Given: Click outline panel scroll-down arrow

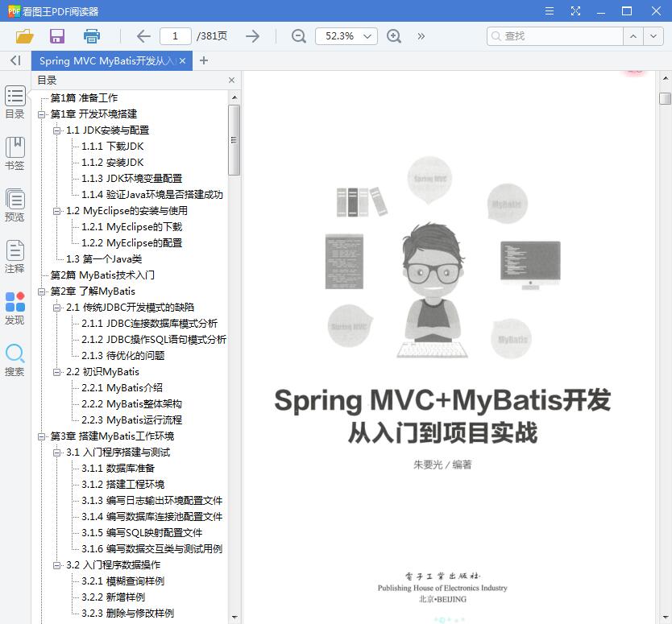Looking at the screenshot, I should tap(234, 617).
